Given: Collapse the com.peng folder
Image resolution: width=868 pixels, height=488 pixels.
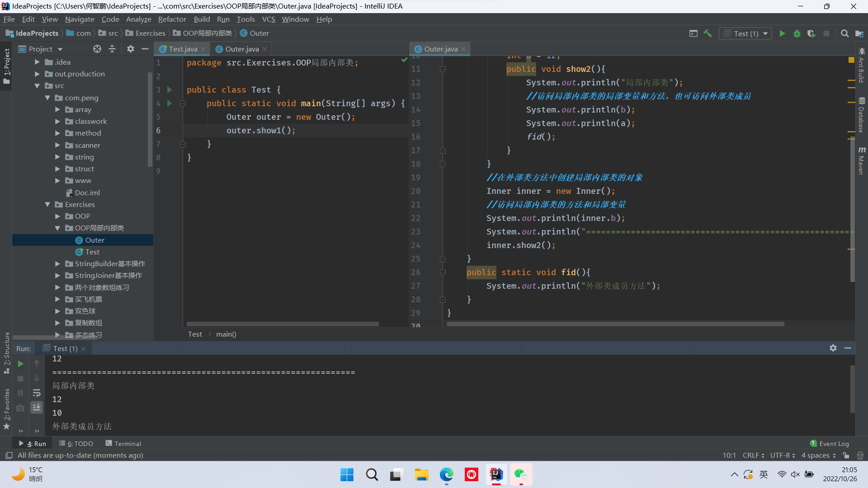Looking at the screenshot, I should click(x=47, y=98).
